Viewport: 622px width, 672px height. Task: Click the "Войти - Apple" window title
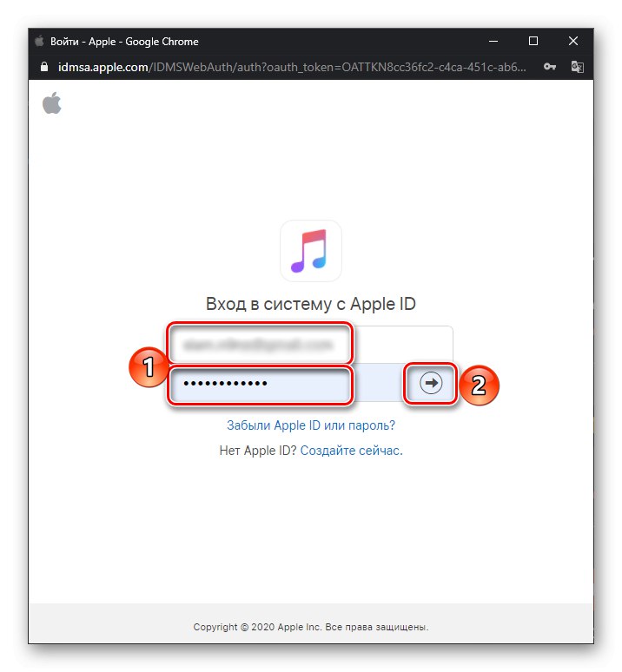83,41
